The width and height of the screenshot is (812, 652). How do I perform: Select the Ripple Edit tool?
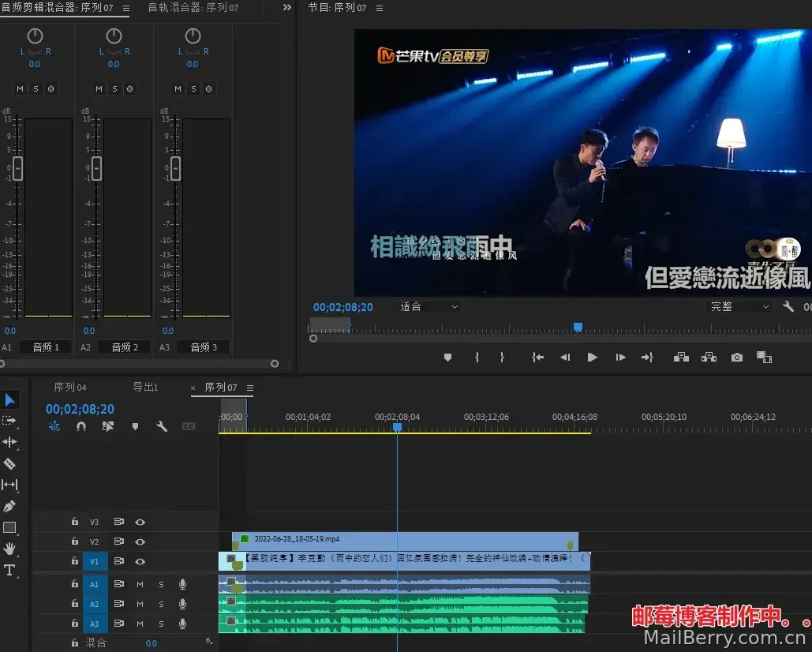(9, 442)
